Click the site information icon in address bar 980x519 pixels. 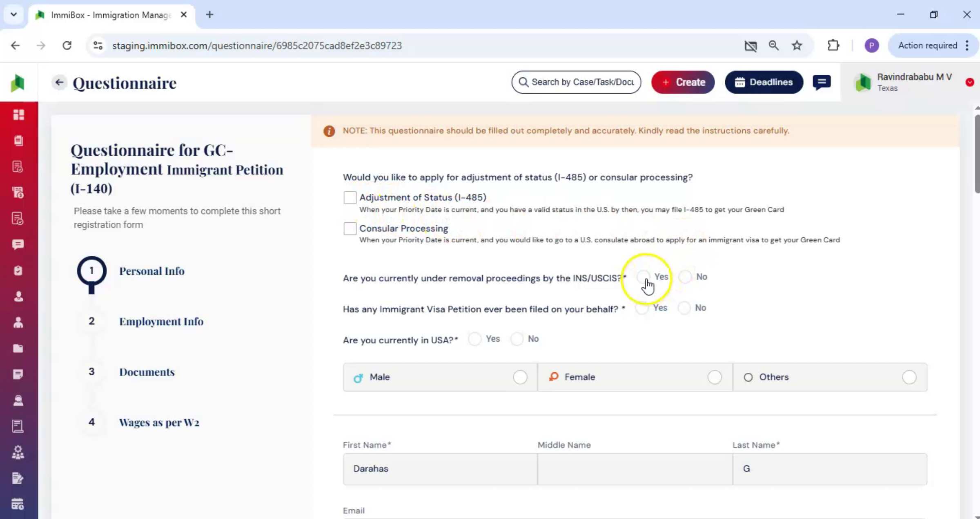click(98, 45)
